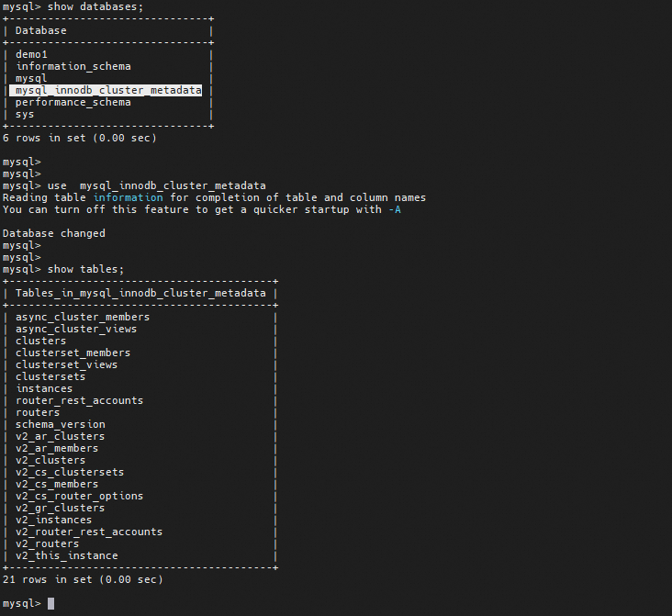This screenshot has height=616, width=672.
Task: Click the 'information_schema' database row
Action: (73, 66)
